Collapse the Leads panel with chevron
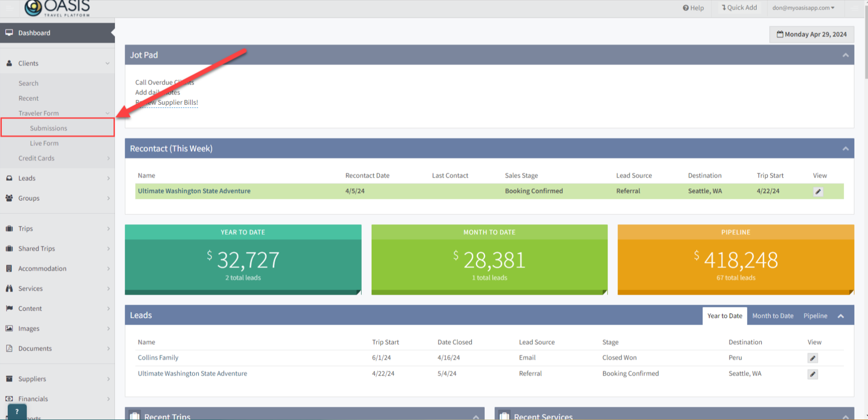The image size is (868, 420). pyautogui.click(x=840, y=316)
